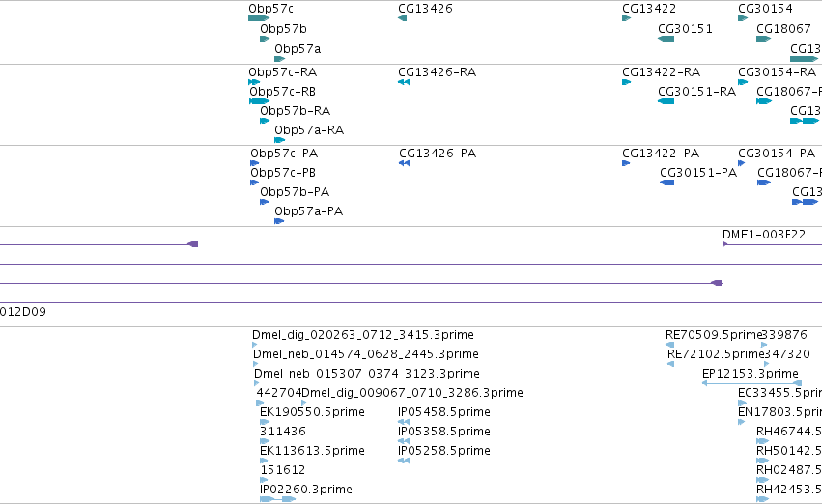Screen dimensions: 822x504
Task: Select the 311436 EST label
Action: point(283,432)
